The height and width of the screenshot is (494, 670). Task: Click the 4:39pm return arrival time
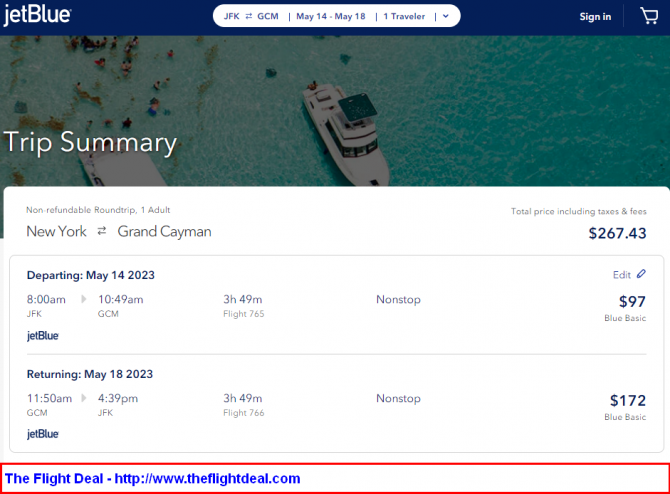point(118,399)
